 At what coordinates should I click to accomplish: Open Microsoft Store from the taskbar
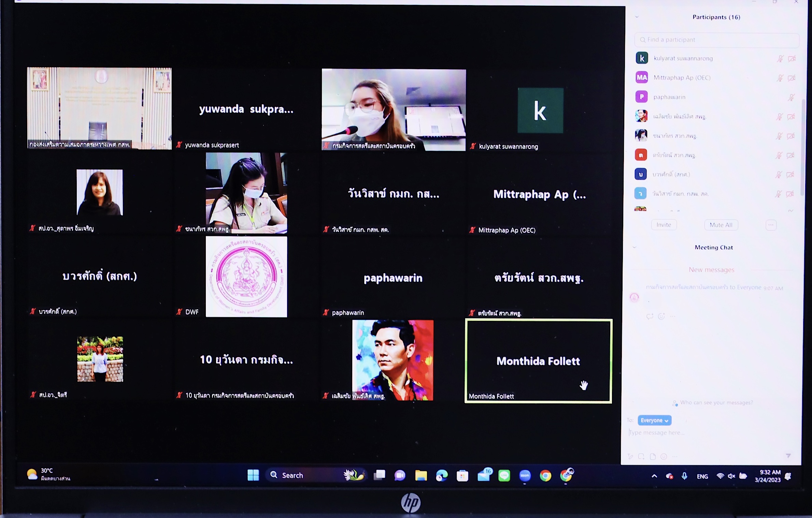tap(462, 476)
